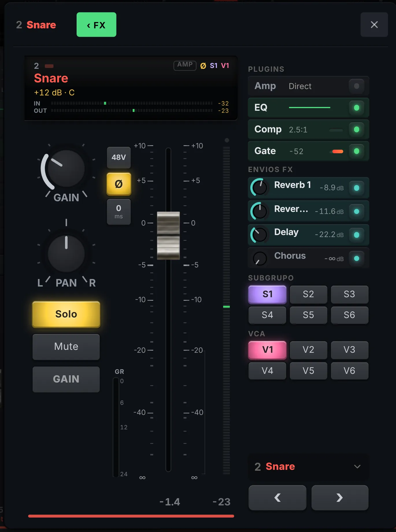Enable the Amp plugin power toggle
Screen dimensions: 396x532
pyautogui.click(x=356, y=86)
